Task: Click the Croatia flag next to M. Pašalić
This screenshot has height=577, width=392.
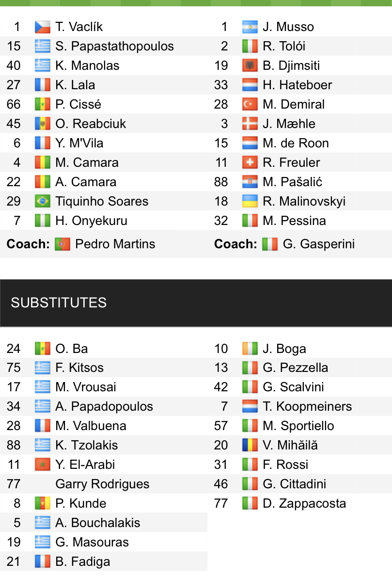Action: pos(250,182)
